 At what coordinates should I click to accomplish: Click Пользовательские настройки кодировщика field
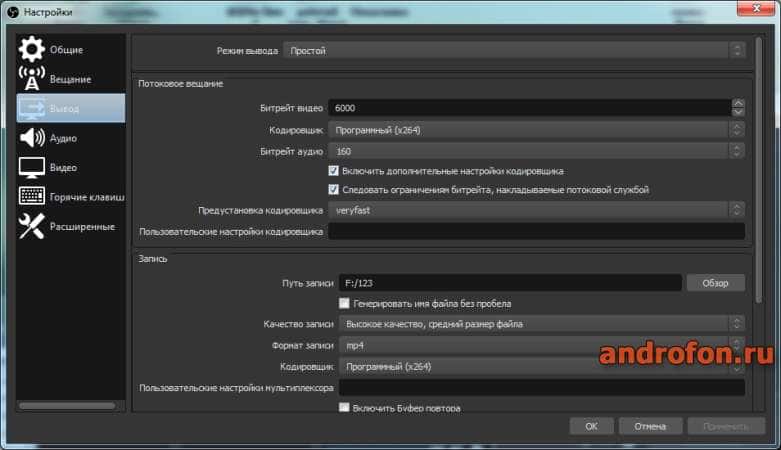(536, 231)
